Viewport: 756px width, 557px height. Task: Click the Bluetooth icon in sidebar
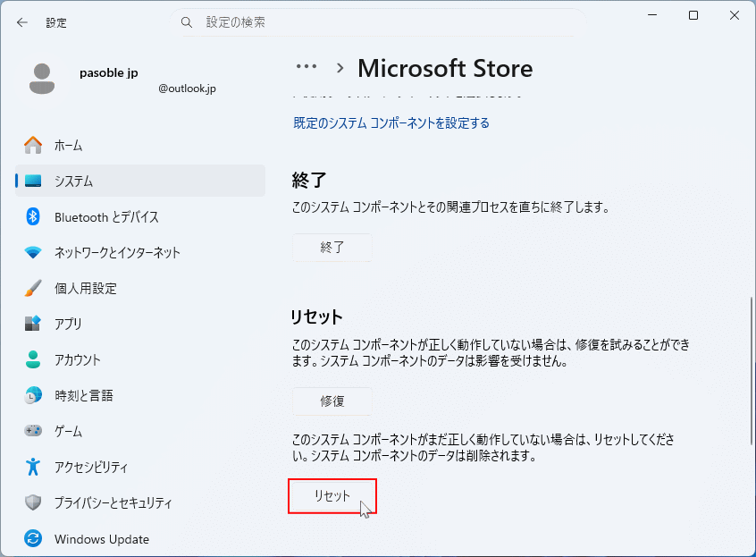pos(33,216)
